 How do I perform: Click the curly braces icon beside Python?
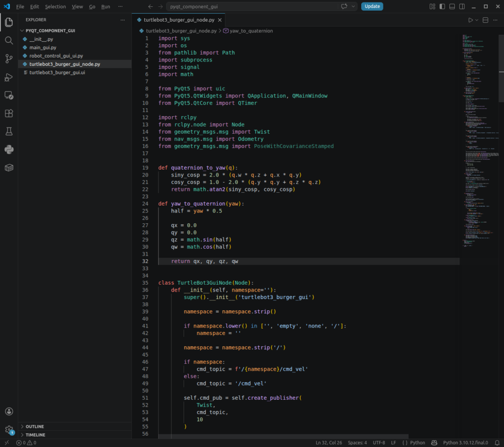[x=405, y=443]
